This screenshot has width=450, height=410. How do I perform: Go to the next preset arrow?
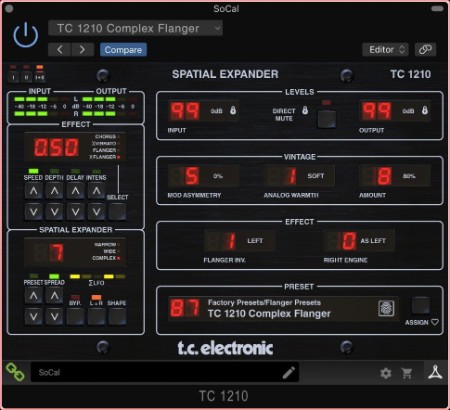point(82,50)
